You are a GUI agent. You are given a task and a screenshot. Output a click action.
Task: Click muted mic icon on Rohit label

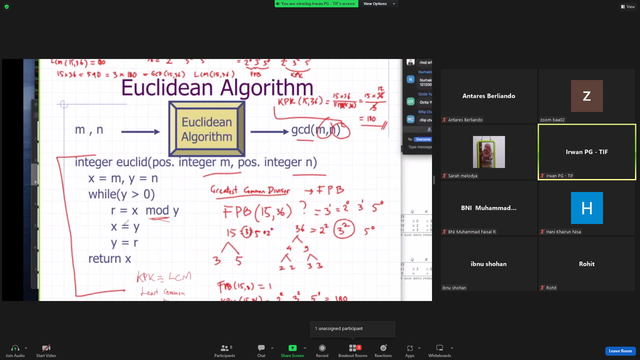542,288
